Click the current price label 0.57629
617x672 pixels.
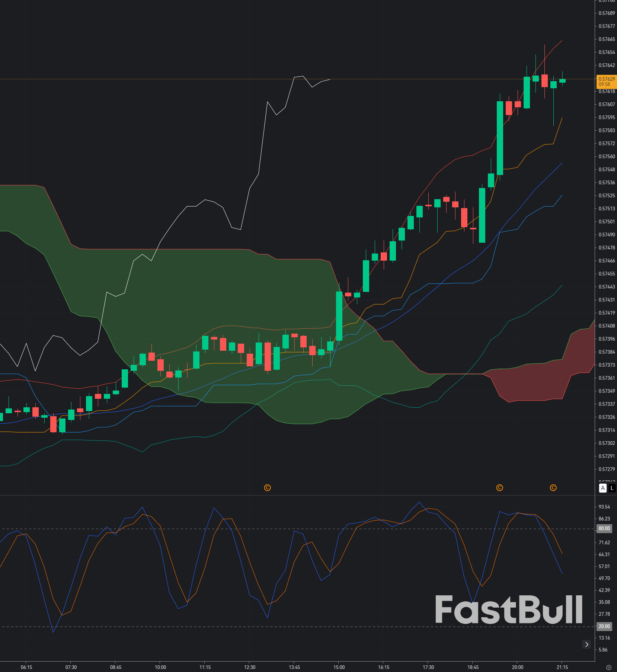[607, 82]
